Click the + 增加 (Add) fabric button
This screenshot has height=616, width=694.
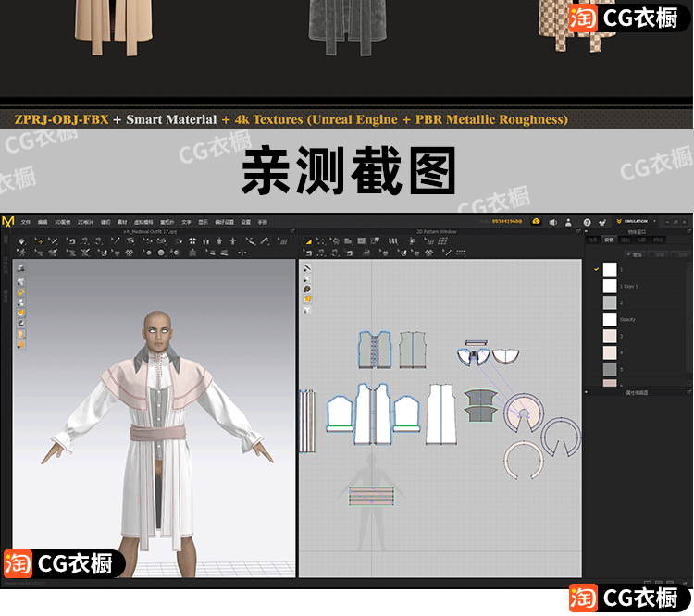(x=634, y=254)
